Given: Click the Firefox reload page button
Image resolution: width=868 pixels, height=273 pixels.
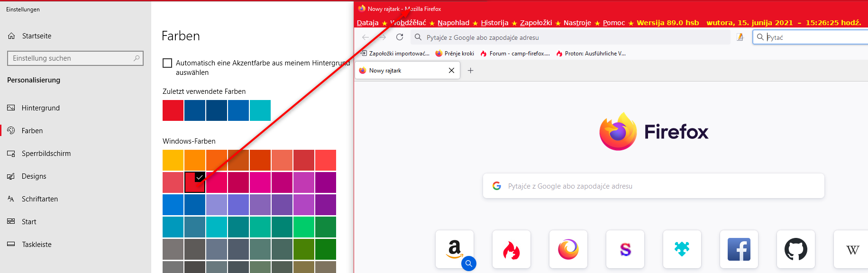Looking at the screenshot, I should [x=400, y=37].
